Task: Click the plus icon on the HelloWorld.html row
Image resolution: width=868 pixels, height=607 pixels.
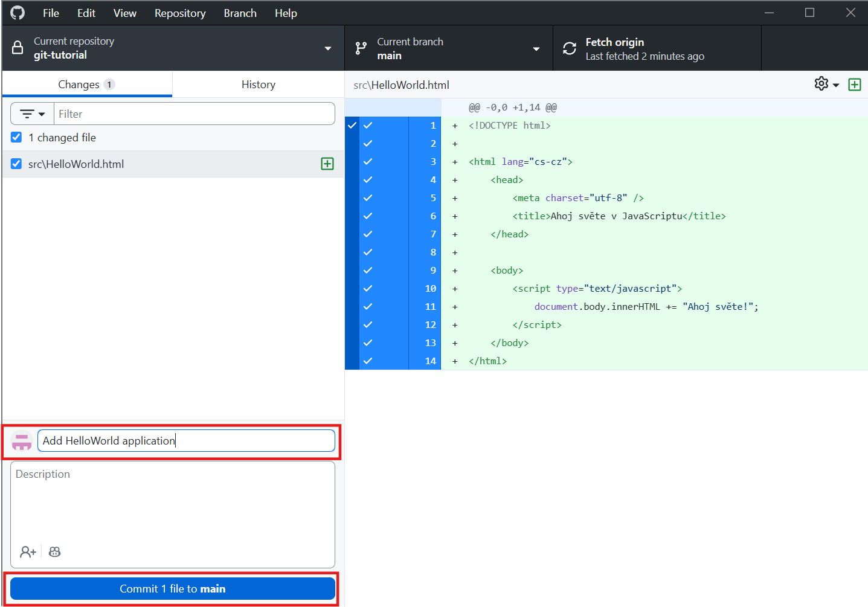Action: (x=327, y=163)
